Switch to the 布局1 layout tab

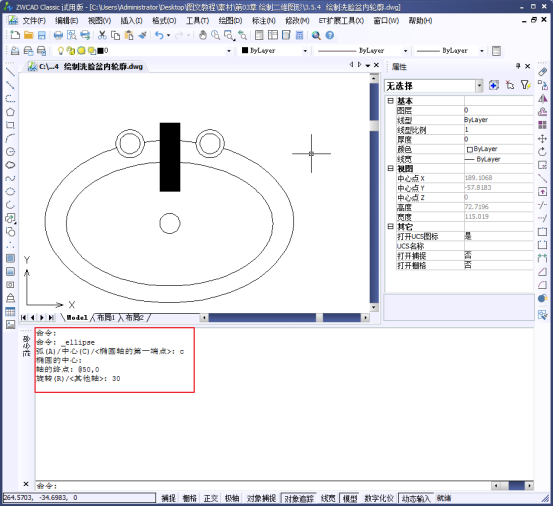[106, 318]
